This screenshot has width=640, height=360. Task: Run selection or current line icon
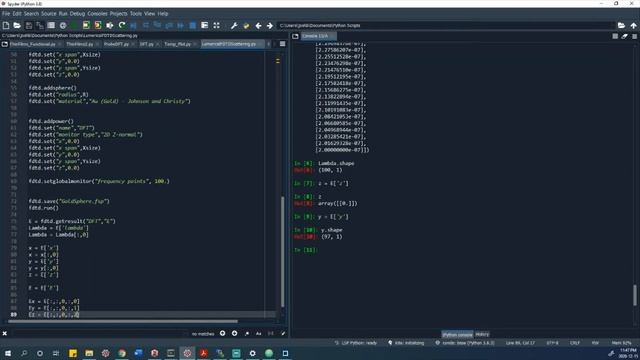pos(109,25)
